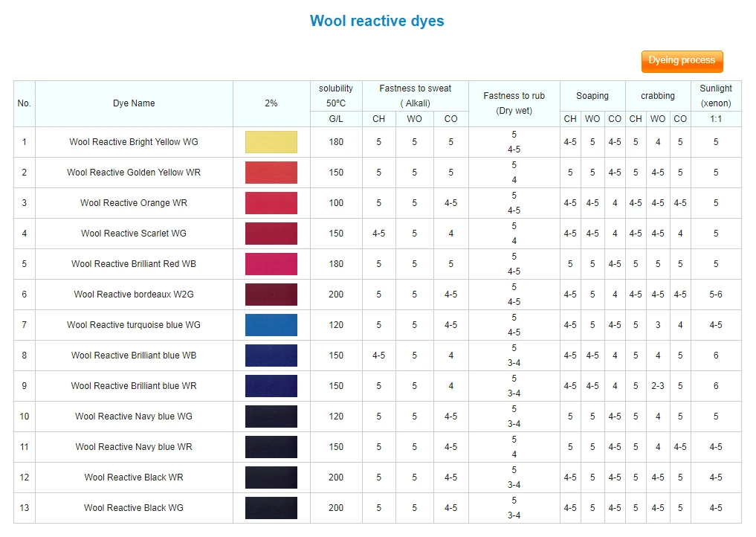This screenshot has width=756, height=537.
Task: Pick the bordeaux W2G color swatch
Action: [271, 295]
